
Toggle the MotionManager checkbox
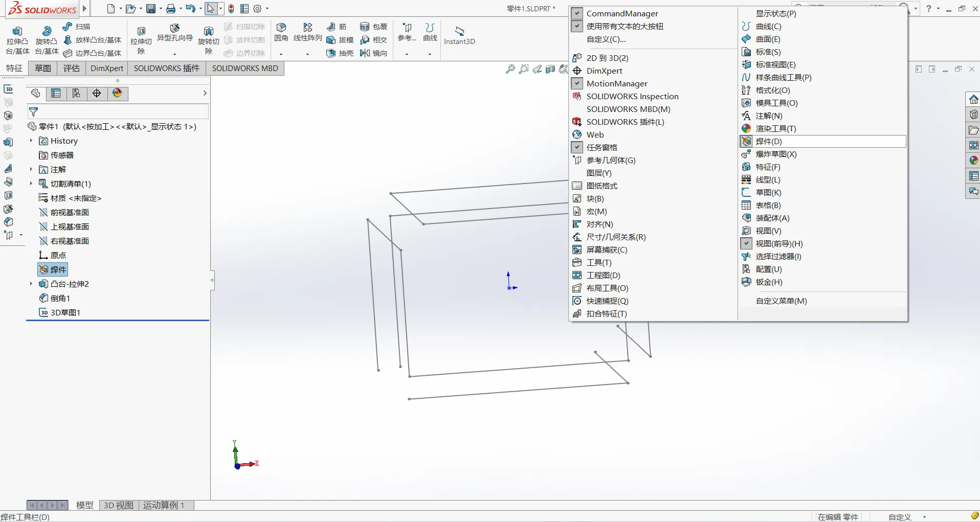(x=577, y=83)
